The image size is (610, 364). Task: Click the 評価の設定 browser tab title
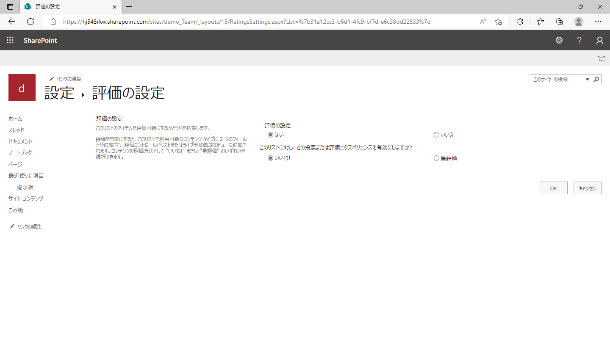pyautogui.click(x=48, y=7)
